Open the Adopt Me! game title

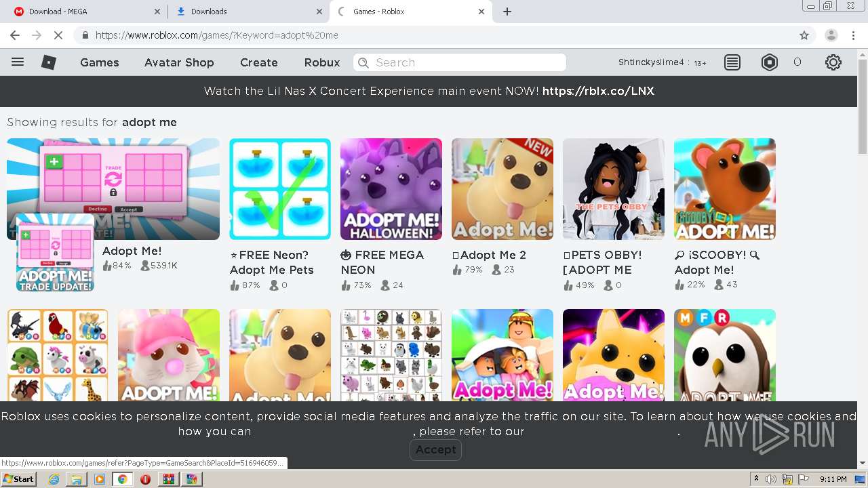tap(132, 251)
